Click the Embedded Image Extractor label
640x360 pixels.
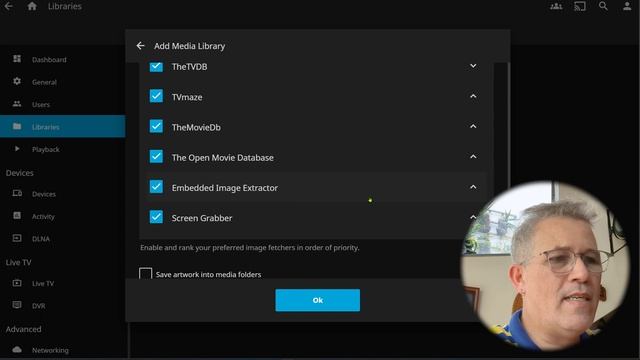pos(224,188)
